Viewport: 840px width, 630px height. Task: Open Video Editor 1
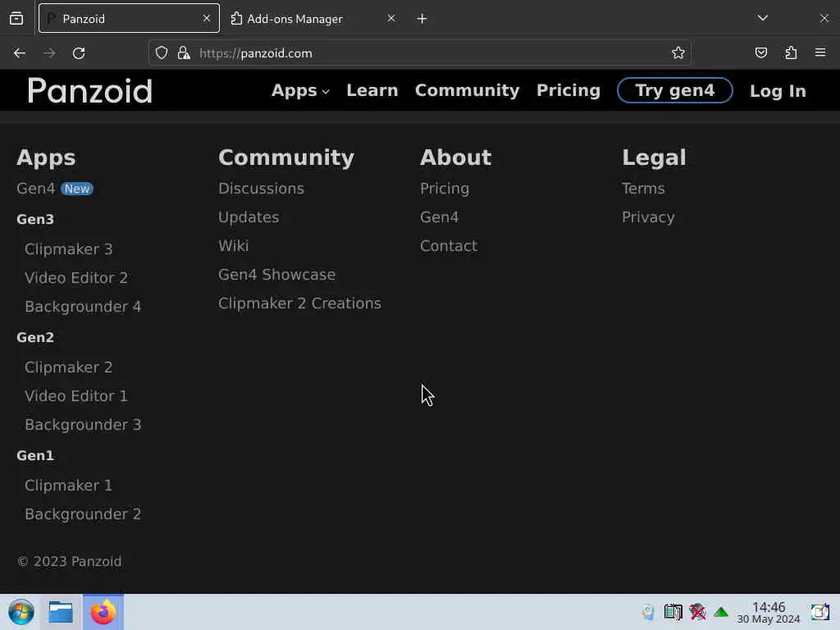tap(76, 396)
